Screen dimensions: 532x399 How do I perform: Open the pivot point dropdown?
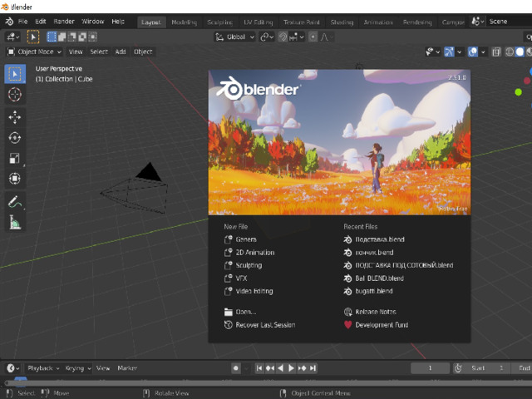(267, 37)
